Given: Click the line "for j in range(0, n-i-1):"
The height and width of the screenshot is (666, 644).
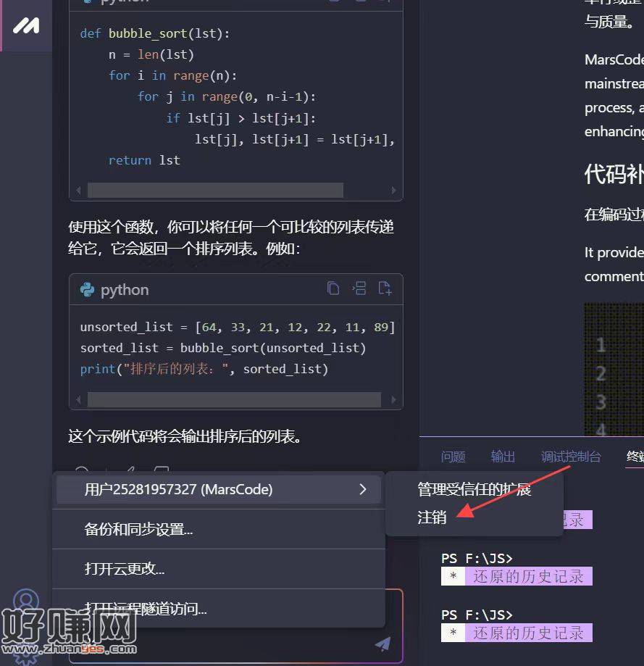Looking at the screenshot, I should click(227, 97).
